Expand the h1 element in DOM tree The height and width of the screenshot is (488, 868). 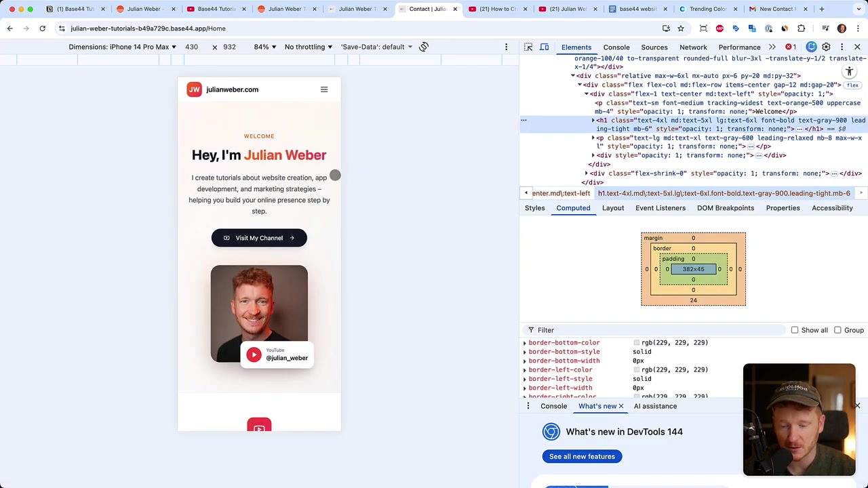click(593, 121)
